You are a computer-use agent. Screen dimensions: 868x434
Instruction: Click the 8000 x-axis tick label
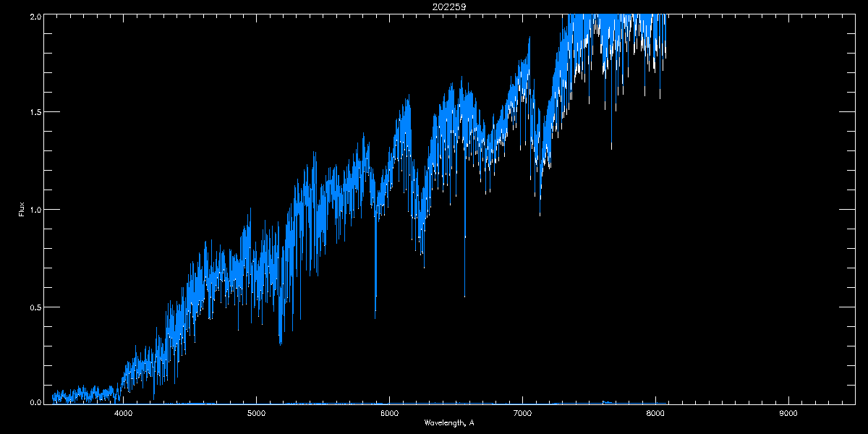point(655,414)
